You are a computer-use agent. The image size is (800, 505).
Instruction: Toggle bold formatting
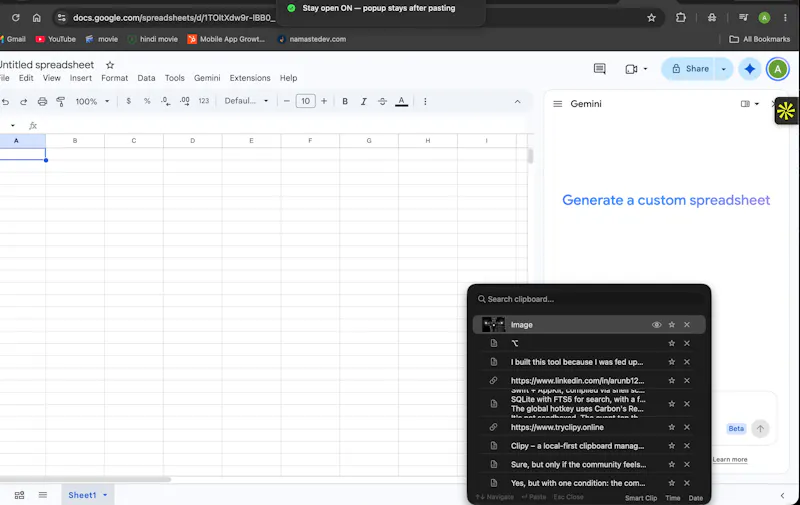345,102
